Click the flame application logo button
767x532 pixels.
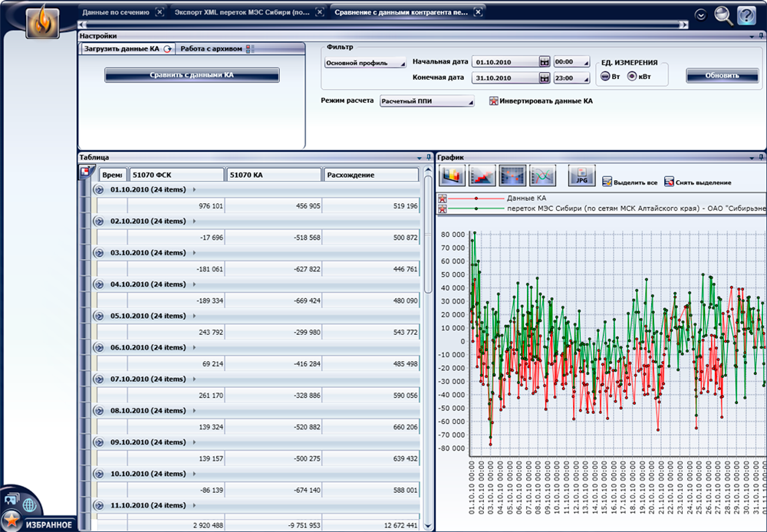42,22
